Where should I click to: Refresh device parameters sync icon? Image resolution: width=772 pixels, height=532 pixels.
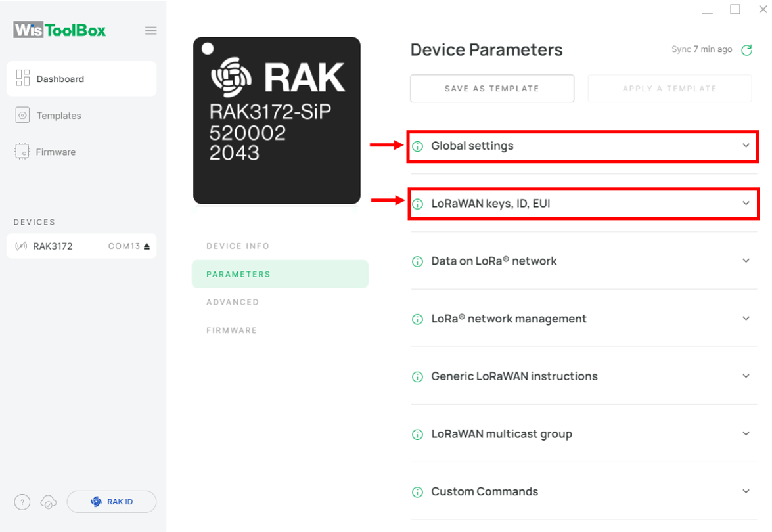(747, 50)
